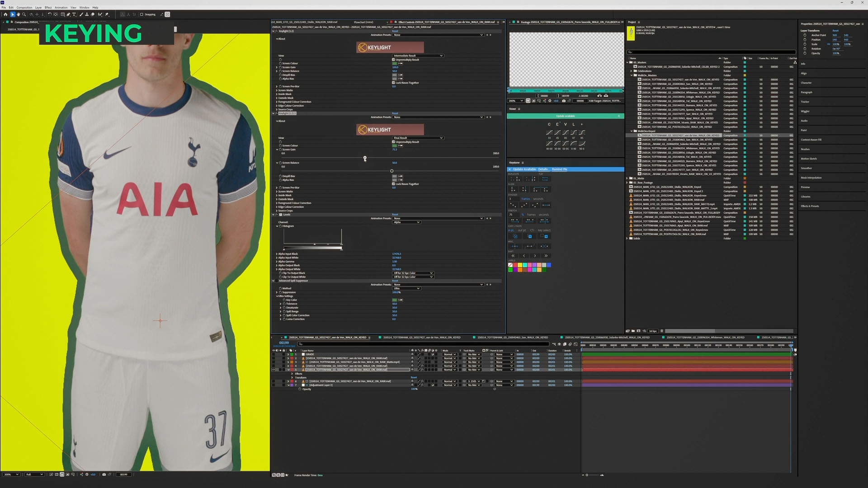
Task: Open layer 6 Track Matte dropdown
Action: (474, 381)
